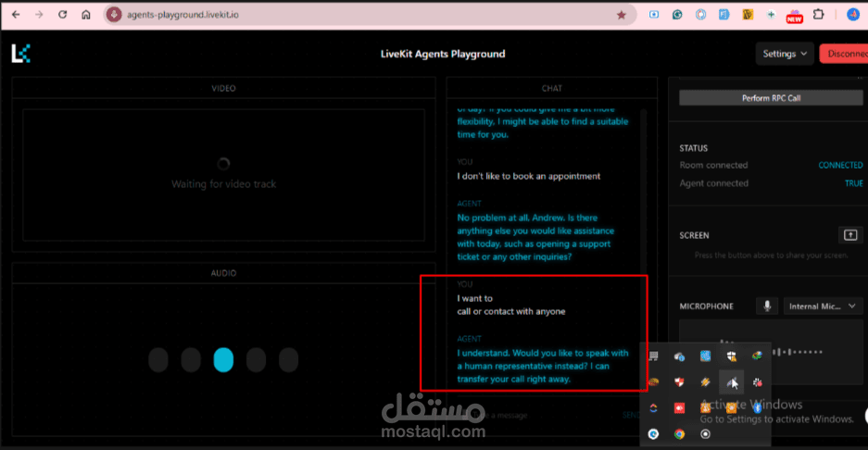Screen dimensions: 868x450
Task: Open the yellow square extension icon
Action: coord(748,15)
